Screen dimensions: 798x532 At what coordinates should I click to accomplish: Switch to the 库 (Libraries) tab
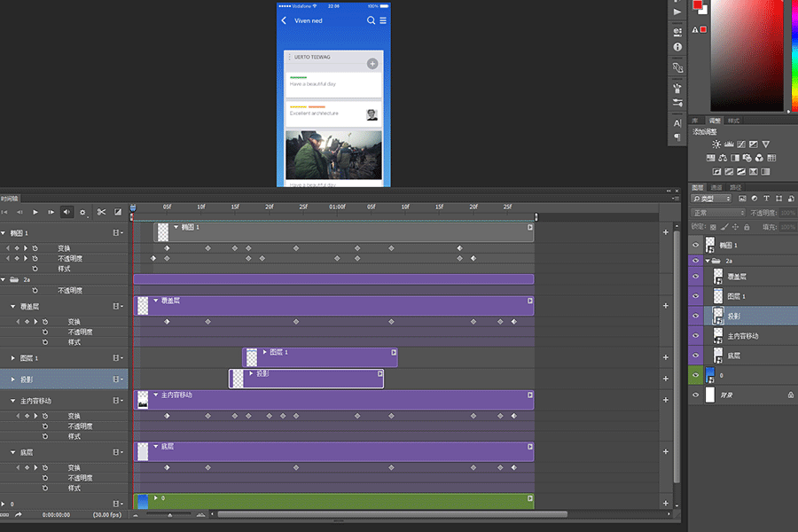(x=694, y=121)
